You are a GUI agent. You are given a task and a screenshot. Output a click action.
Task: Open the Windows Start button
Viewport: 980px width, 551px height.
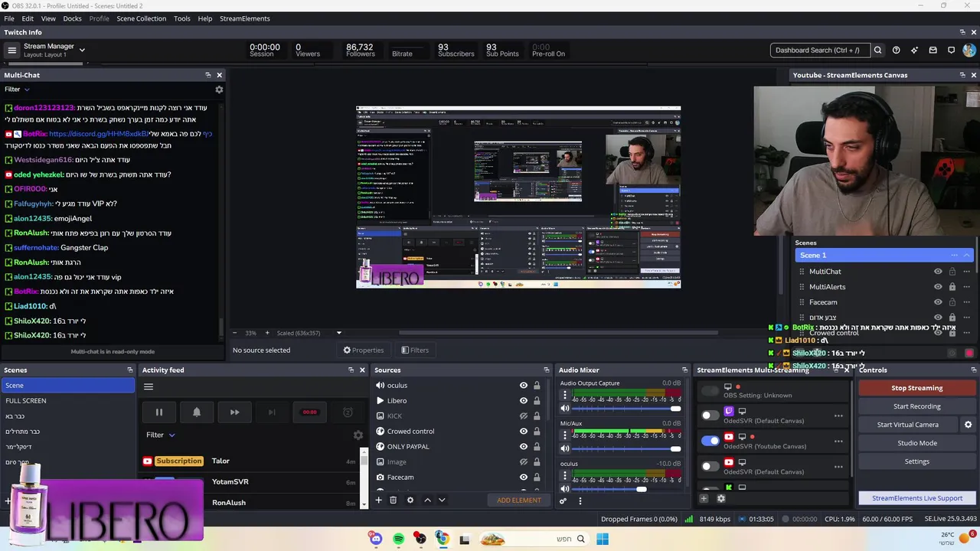coord(603,540)
